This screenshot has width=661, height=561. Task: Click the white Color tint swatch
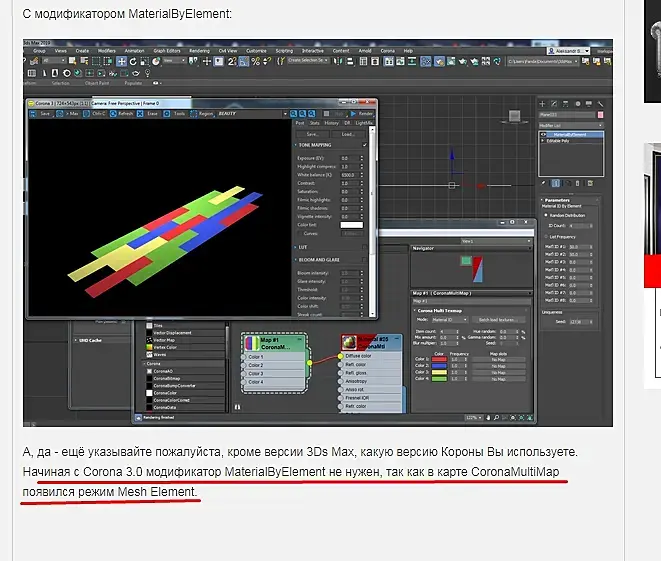coord(352,225)
